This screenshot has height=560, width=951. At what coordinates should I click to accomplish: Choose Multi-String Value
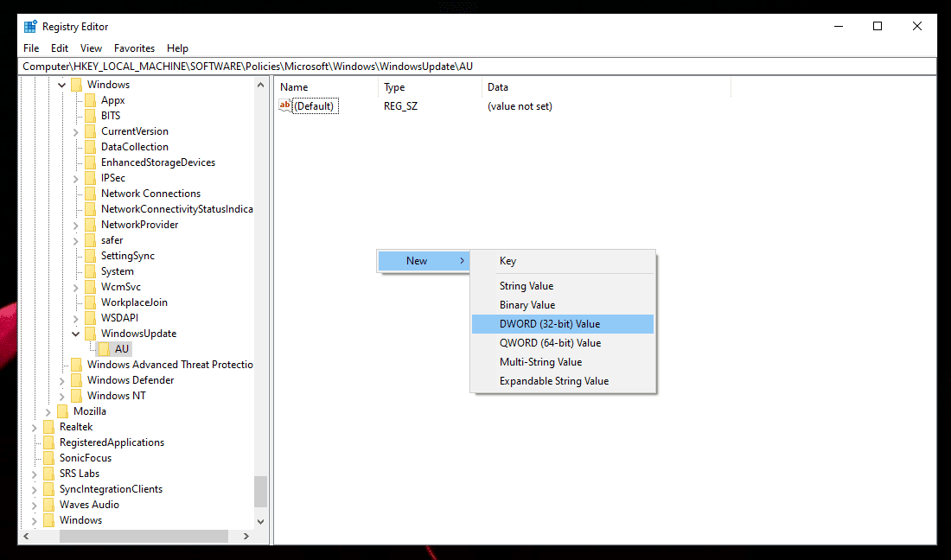pyautogui.click(x=563, y=362)
